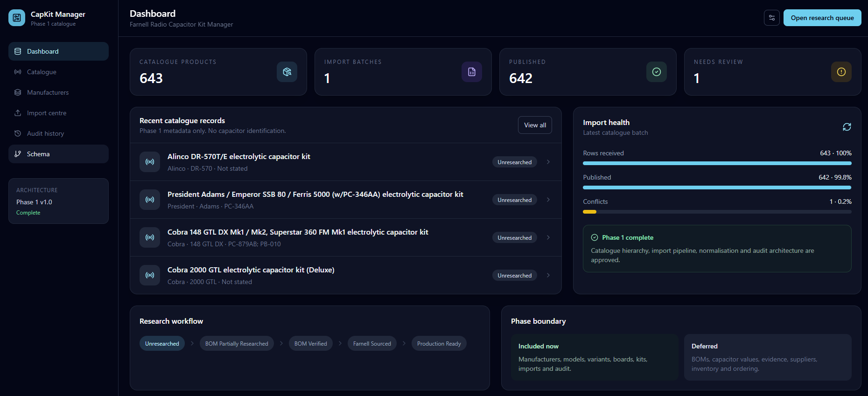Click the Published progress bar in Import health

717,188
